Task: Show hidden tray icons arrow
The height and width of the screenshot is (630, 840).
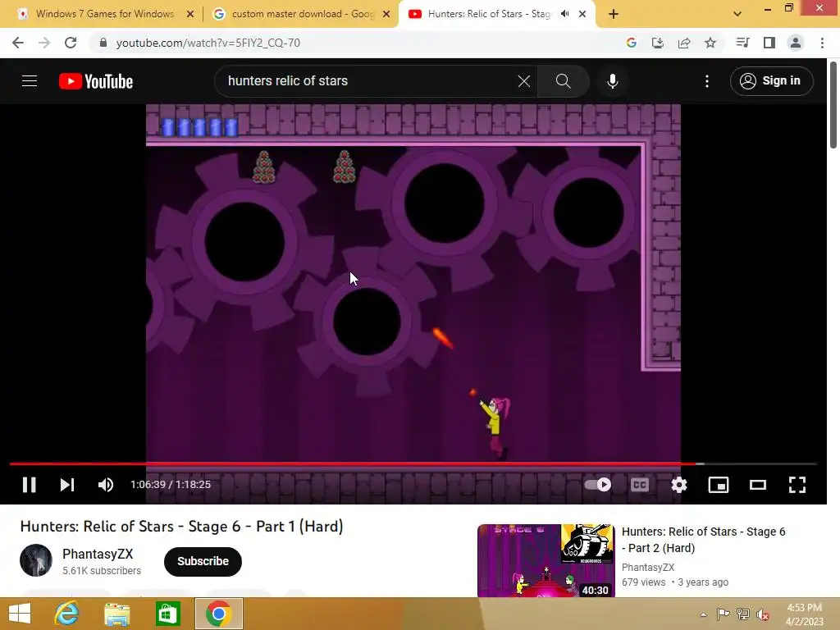Action: point(703,614)
